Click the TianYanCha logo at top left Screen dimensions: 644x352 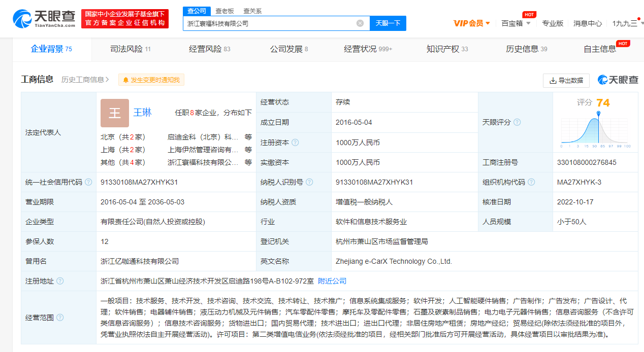pyautogui.click(x=45, y=19)
